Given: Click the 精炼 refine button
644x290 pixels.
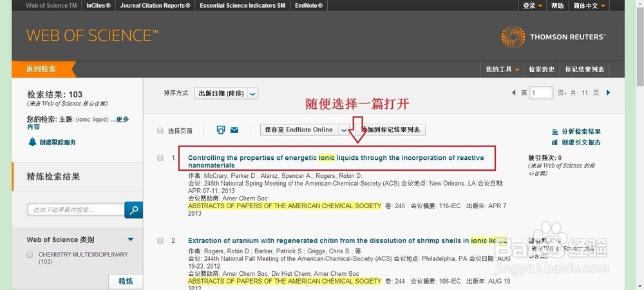Looking at the screenshot, I should pyautogui.click(x=126, y=282).
